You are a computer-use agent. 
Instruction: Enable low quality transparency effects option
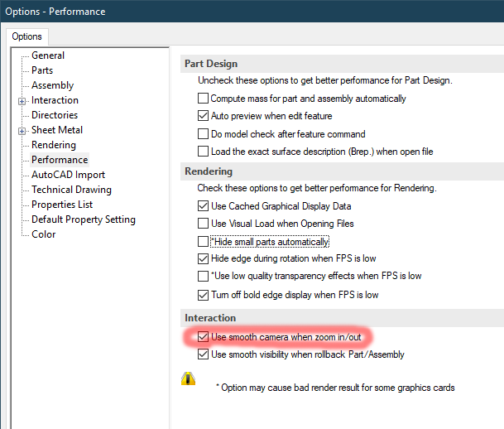204,276
